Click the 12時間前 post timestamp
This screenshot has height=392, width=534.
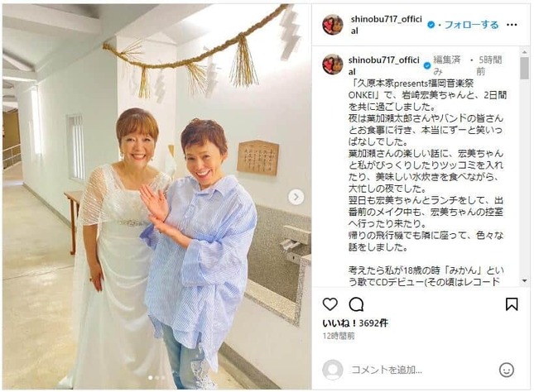click(x=339, y=337)
